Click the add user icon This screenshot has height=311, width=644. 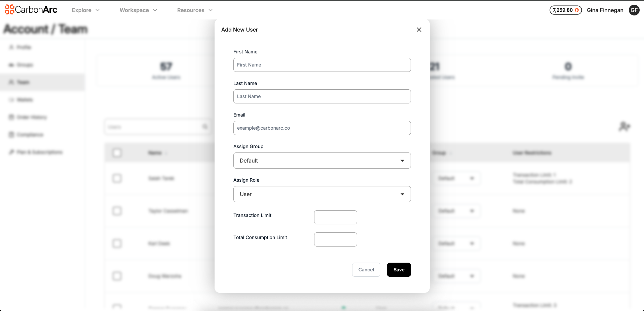624,127
